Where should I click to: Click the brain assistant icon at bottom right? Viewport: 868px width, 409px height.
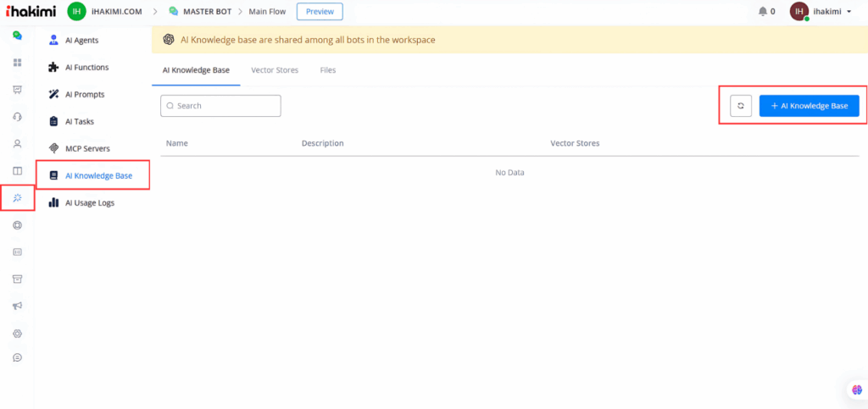coord(855,390)
